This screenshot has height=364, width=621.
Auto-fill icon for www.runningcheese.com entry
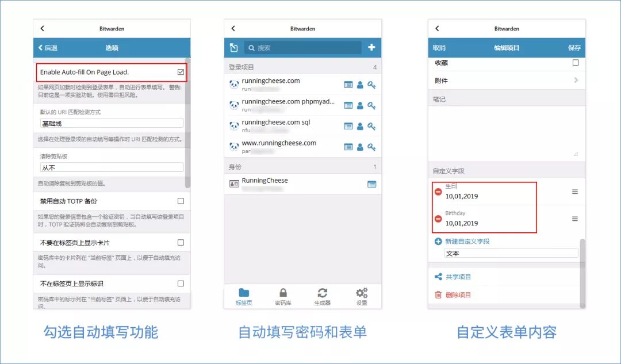(x=348, y=147)
